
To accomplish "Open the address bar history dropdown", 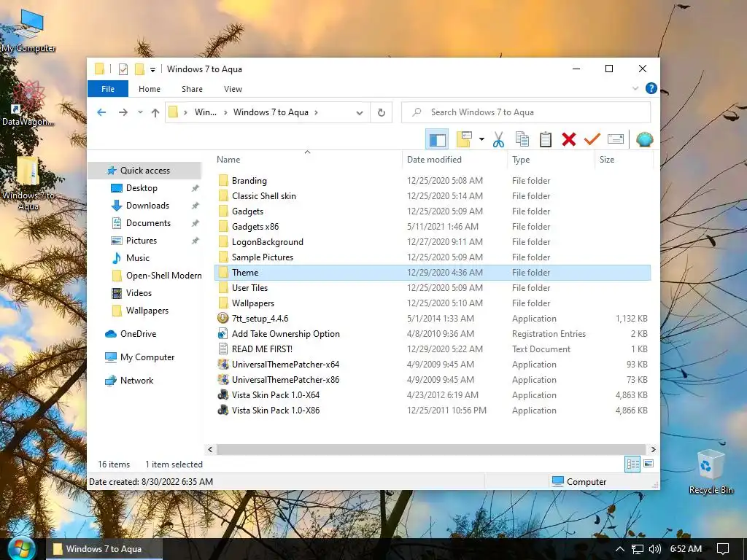I will click(360, 113).
